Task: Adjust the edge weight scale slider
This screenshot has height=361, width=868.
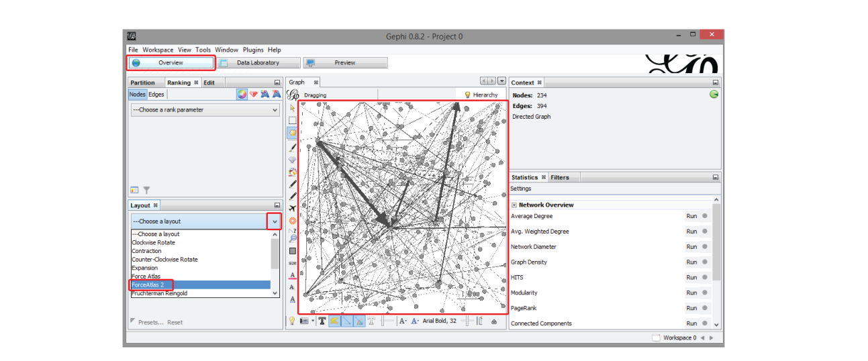Action: [x=387, y=321]
